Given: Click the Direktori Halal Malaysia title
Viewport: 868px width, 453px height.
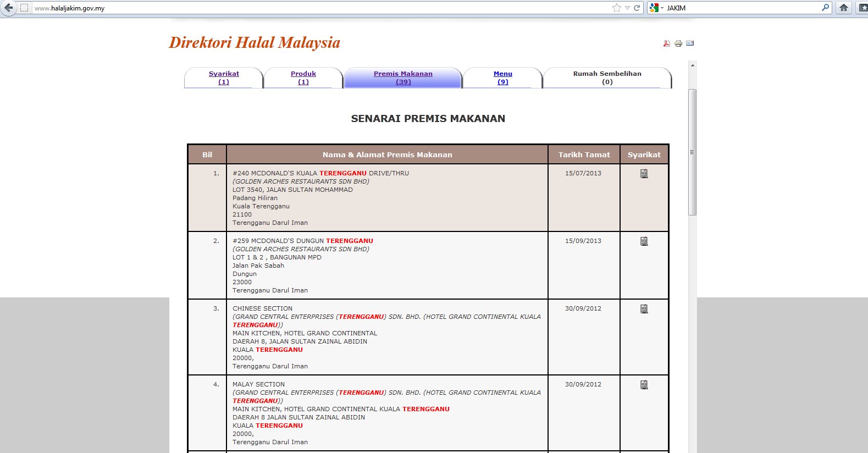Looking at the screenshot, I should tap(255, 43).
